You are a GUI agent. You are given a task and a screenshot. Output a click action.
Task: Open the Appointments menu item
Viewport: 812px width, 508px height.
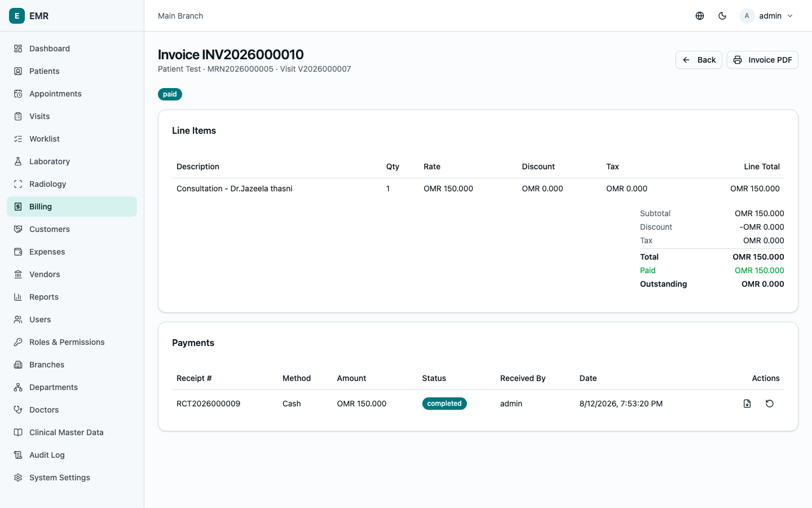[72, 94]
